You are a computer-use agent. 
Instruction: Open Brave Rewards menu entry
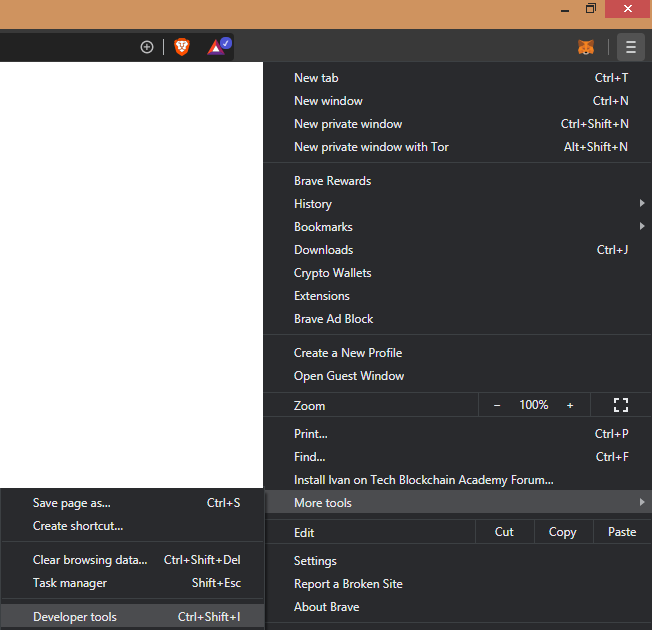pos(457,181)
